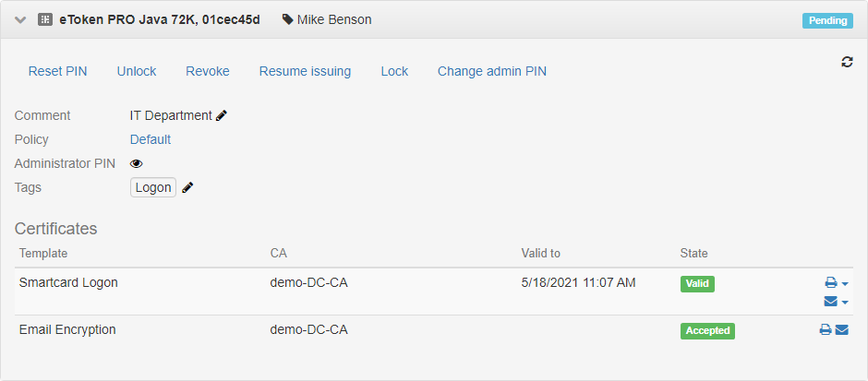
Task: Reveal the Administrator PIN with eye icon
Action: point(137,163)
